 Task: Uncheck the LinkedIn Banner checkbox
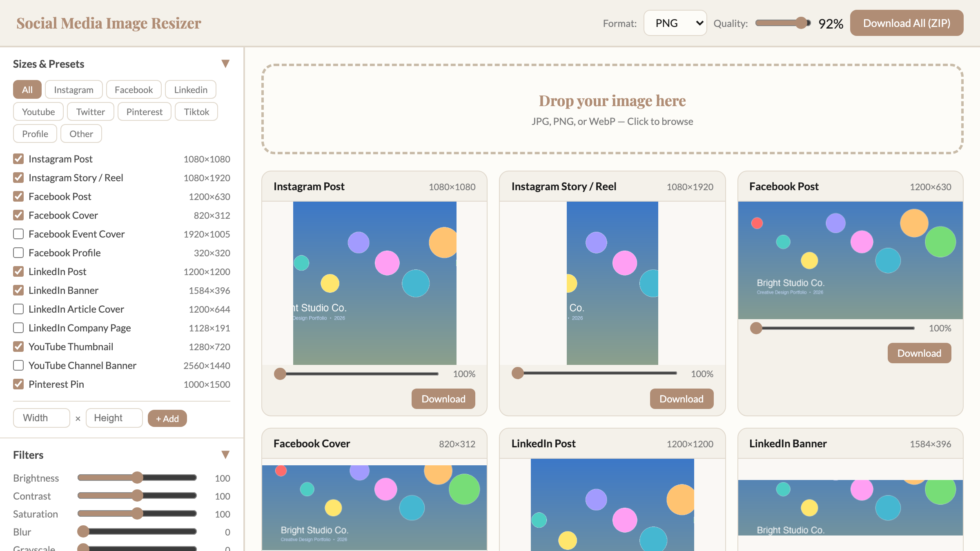[x=18, y=290]
